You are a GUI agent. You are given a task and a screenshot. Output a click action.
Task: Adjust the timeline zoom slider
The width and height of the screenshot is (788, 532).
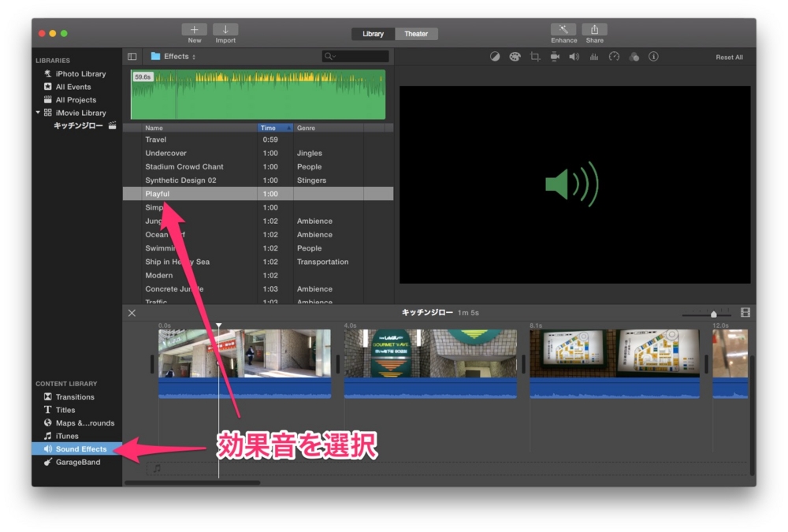pyautogui.click(x=713, y=314)
